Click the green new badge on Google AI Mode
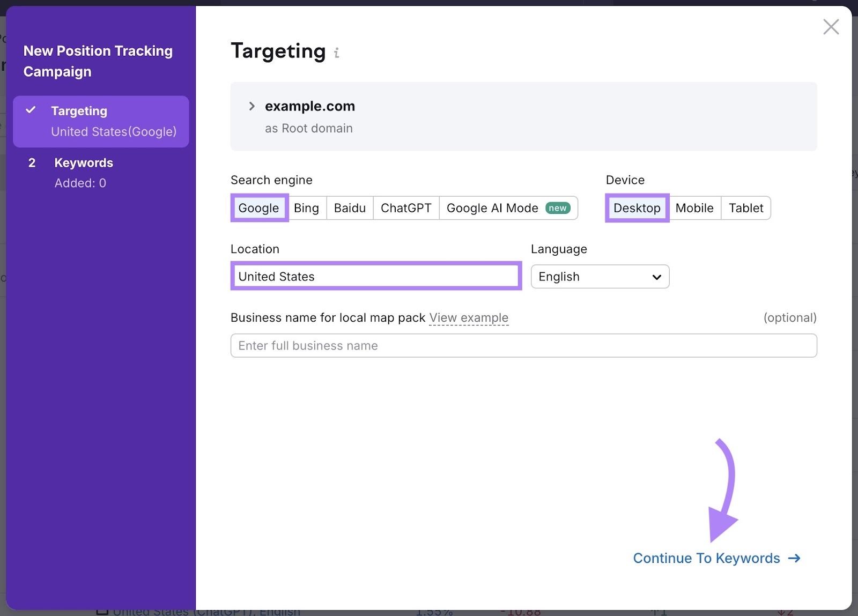The image size is (858, 616). [x=558, y=208]
